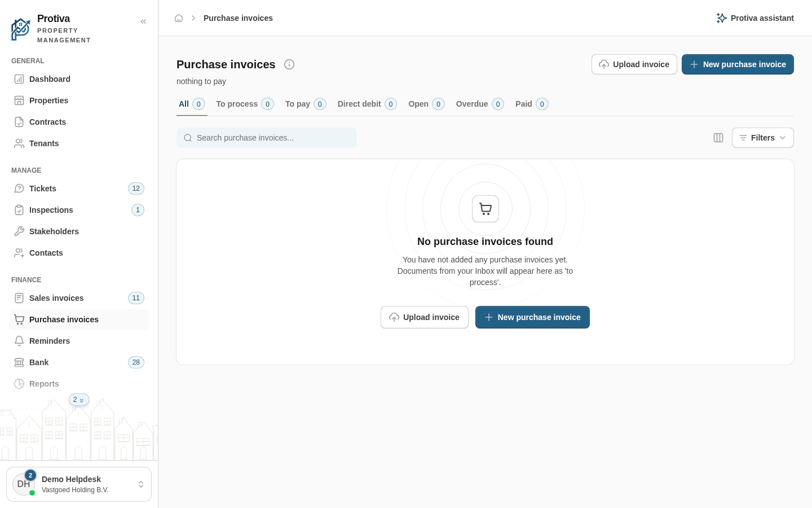Viewport: 812px width, 508px height.
Task: Open the Demo Helpdesk account switcher
Action: [79, 484]
